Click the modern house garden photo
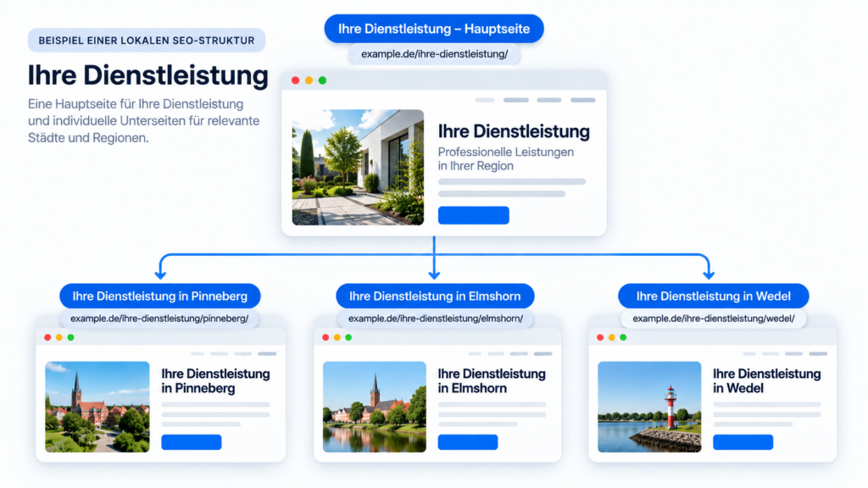Image resolution: width=868 pixels, height=488 pixels. coord(359,167)
